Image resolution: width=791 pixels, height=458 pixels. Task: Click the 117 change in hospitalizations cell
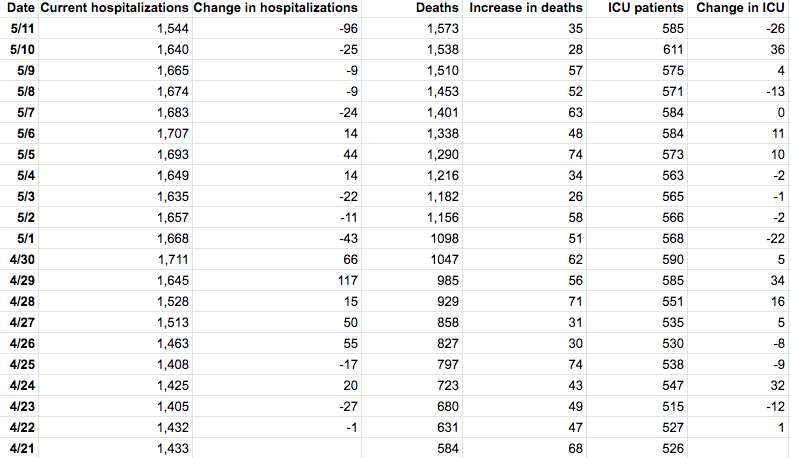pyautogui.click(x=347, y=280)
